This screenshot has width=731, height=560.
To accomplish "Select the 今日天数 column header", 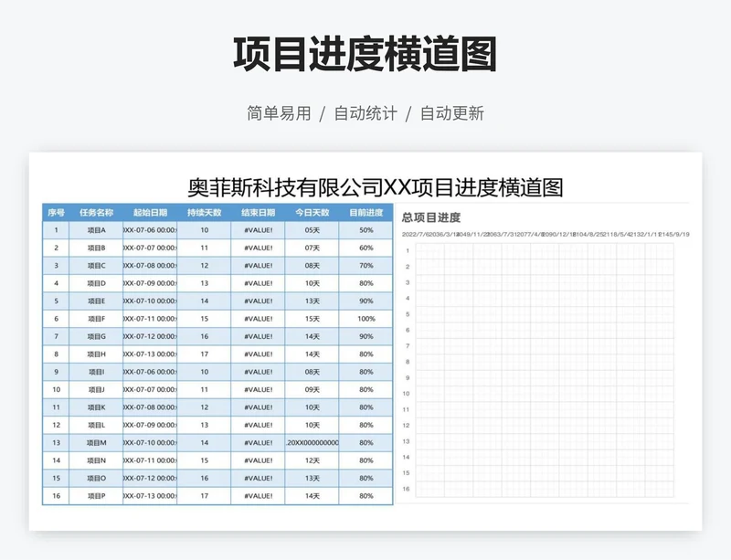I will (x=312, y=213).
